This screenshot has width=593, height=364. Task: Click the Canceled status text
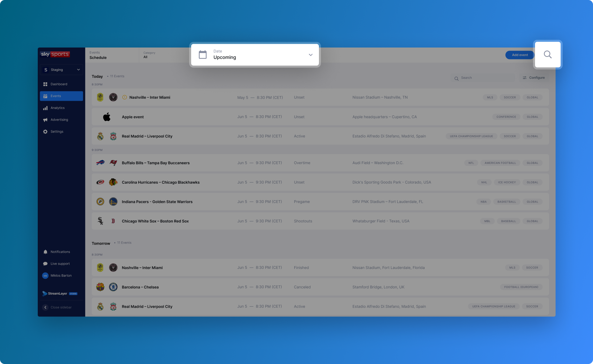pyautogui.click(x=302, y=287)
